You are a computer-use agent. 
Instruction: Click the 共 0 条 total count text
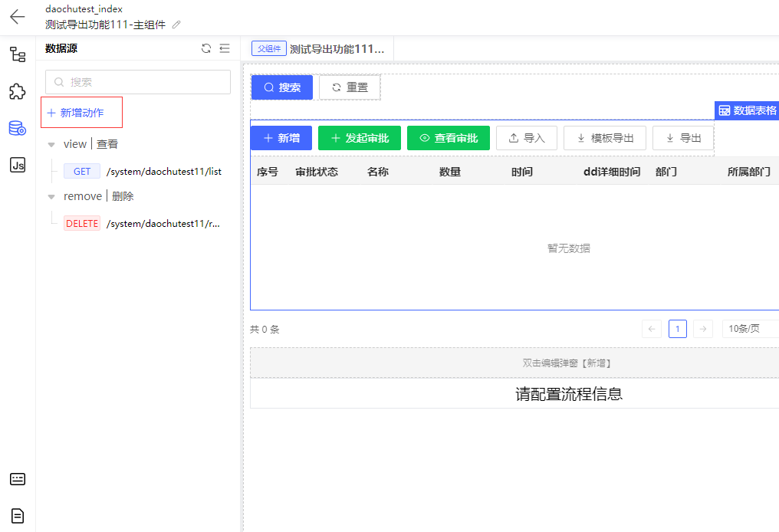(265, 330)
